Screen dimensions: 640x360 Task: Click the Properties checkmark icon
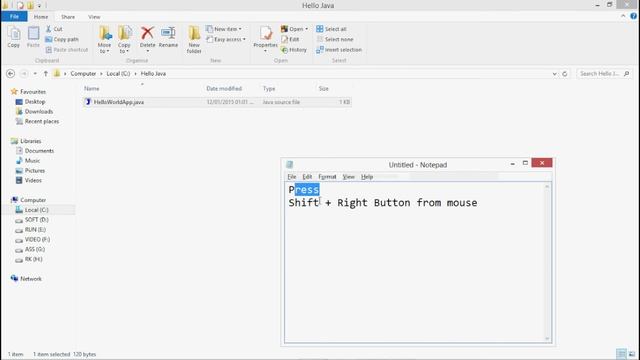[266, 33]
